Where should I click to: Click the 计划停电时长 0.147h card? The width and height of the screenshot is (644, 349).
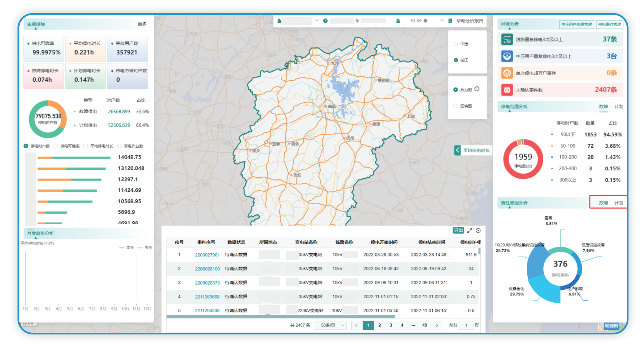coord(85,76)
